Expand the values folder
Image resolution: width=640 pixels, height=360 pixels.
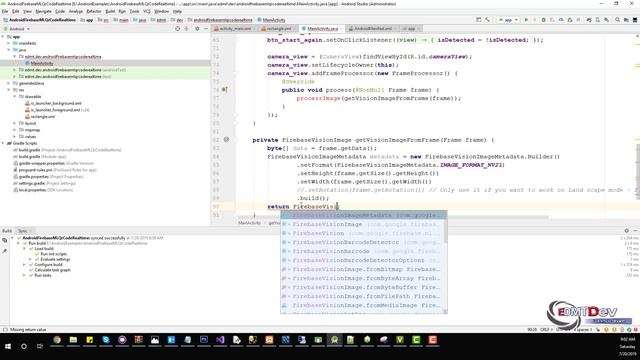click(x=15, y=137)
